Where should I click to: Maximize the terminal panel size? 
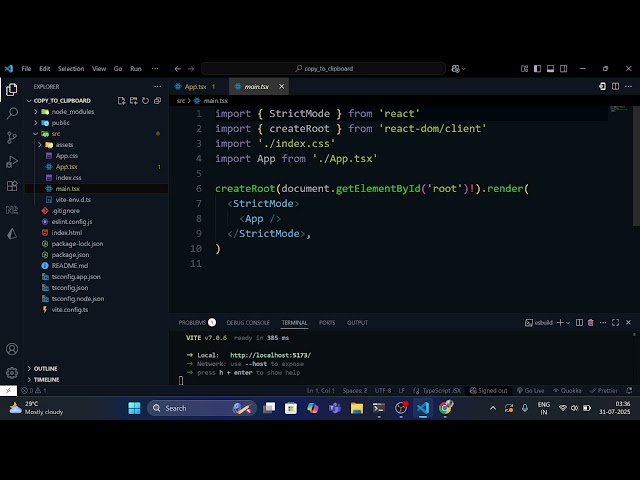pyautogui.click(x=616, y=322)
